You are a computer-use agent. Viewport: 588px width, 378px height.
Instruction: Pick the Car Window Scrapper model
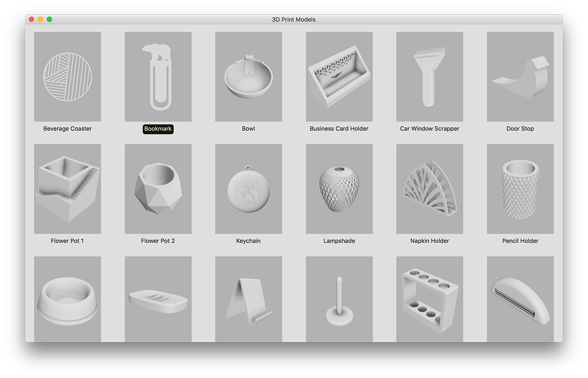pyautogui.click(x=430, y=77)
